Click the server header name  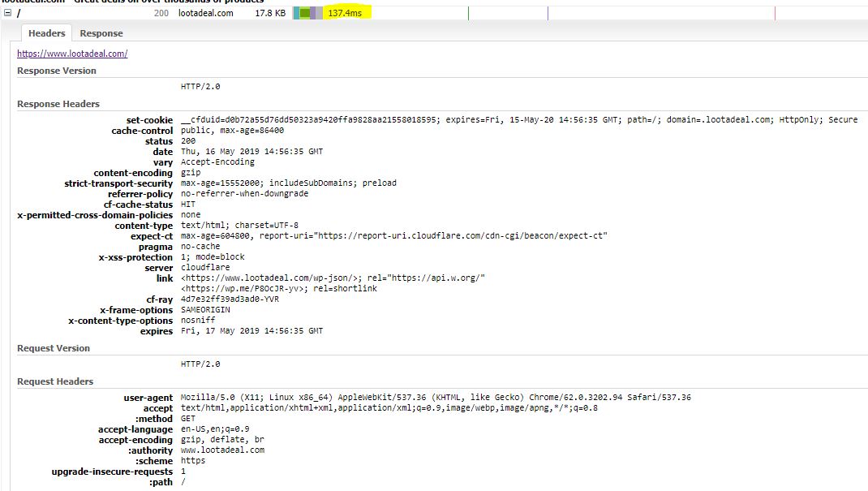pyautogui.click(x=159, y=268)
